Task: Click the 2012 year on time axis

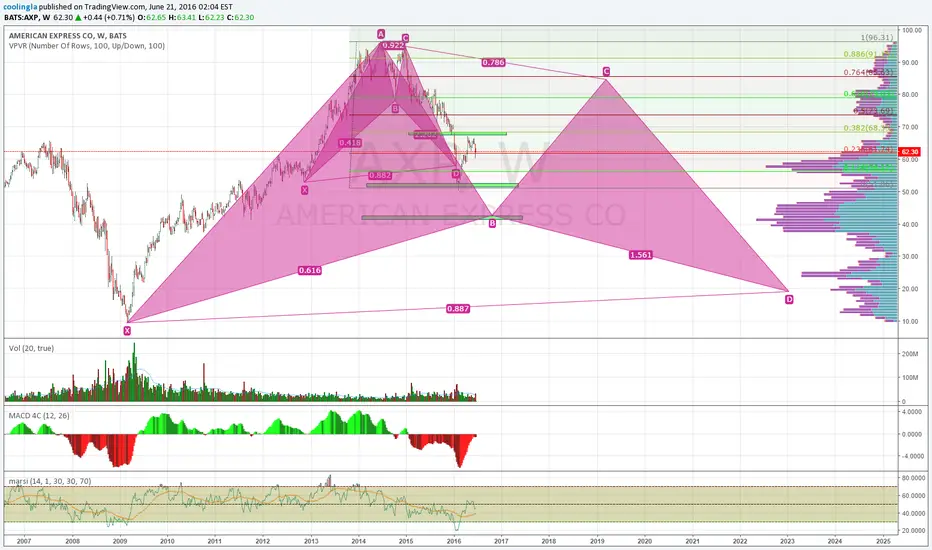Action: click(x=263, y=541)
